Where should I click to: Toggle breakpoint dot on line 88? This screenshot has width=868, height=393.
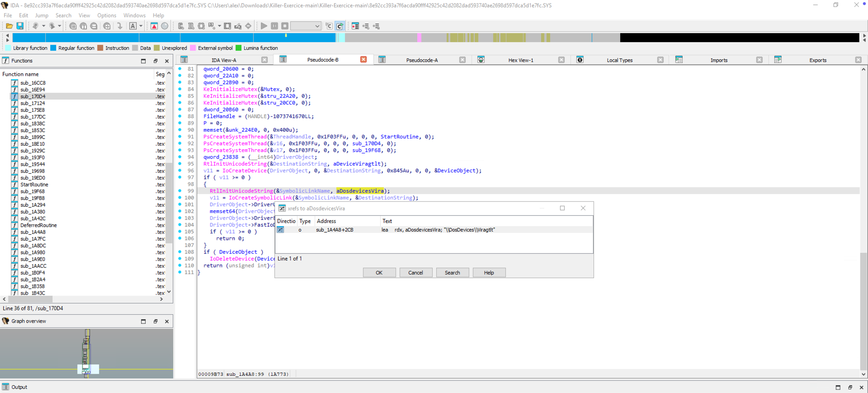click(x=180, y=116)
